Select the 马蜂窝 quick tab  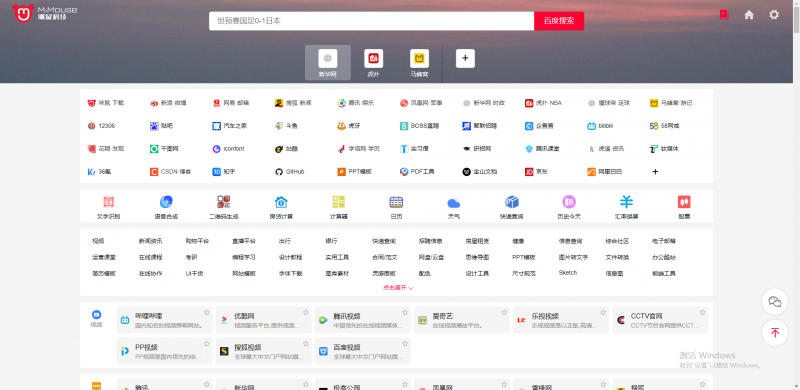(x=419, y=63)
